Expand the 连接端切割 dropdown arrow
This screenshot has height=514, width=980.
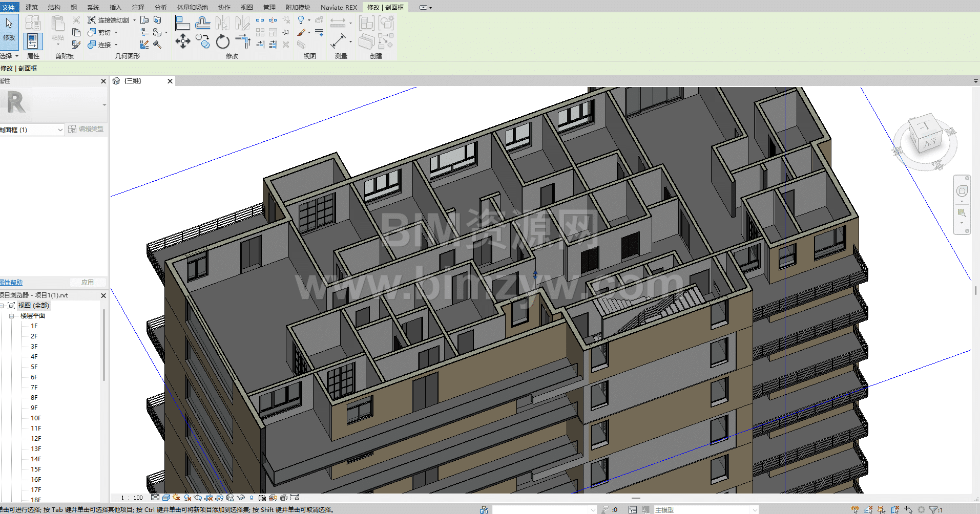tap(135, 20)
